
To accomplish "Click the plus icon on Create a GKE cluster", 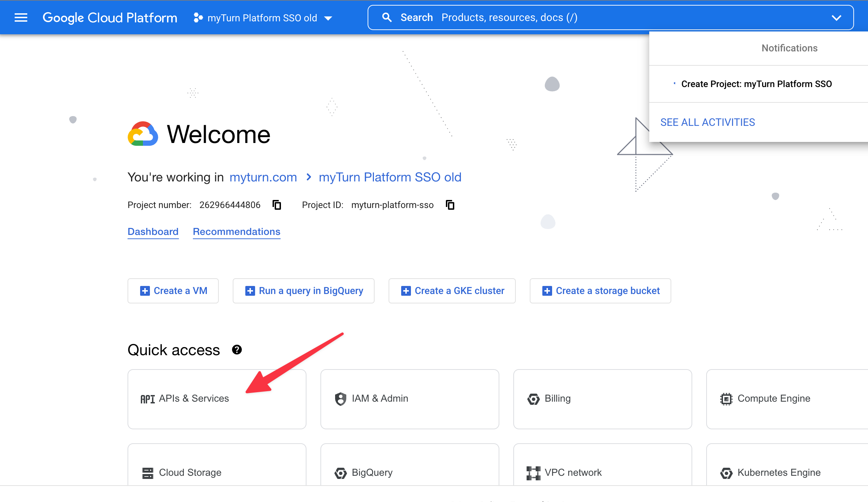I will point(406,291).
